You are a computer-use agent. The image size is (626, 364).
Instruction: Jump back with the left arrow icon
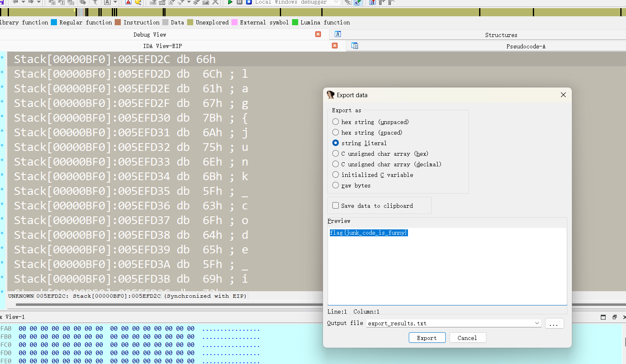tap(15, 2)
